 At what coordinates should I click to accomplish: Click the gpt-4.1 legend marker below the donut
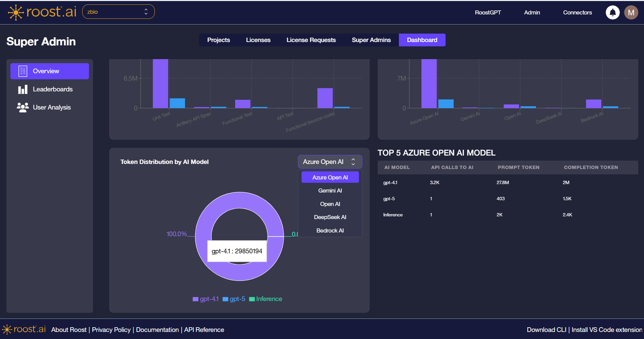pos(195,299)
